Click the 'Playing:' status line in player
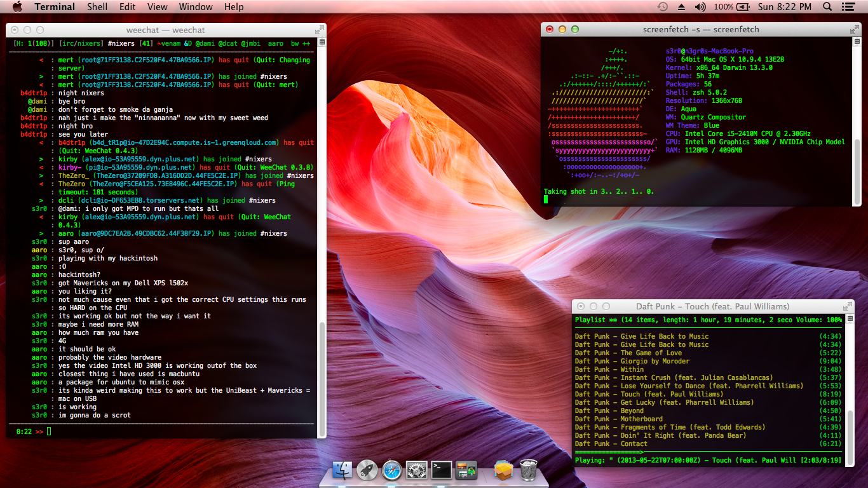868x488 pixels. click(709, 460)
